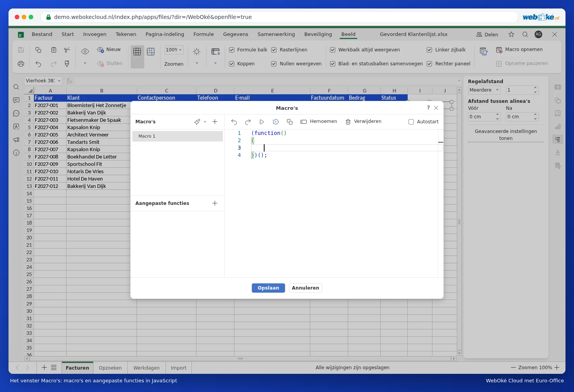The width and height of the screenshot is (574, 392).
Task: Print the spreadsheet using the printer icon
Action: (21, 64)
